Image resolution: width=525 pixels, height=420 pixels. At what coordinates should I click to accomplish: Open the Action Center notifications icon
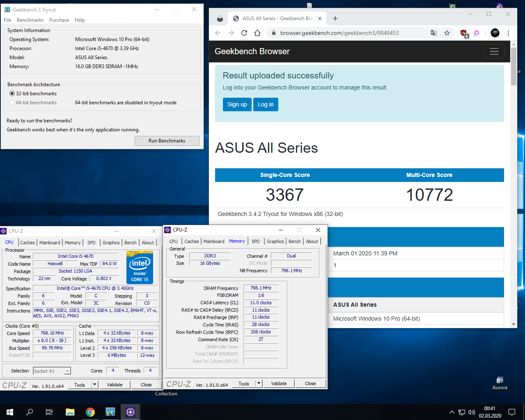pos(512,412)
